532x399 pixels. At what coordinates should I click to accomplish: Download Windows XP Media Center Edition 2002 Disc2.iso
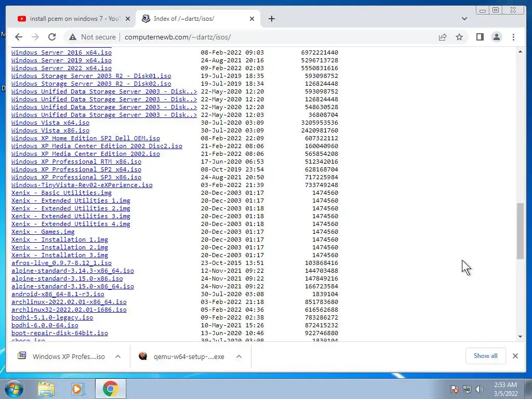pyautogui.click(x=97, y=146)
